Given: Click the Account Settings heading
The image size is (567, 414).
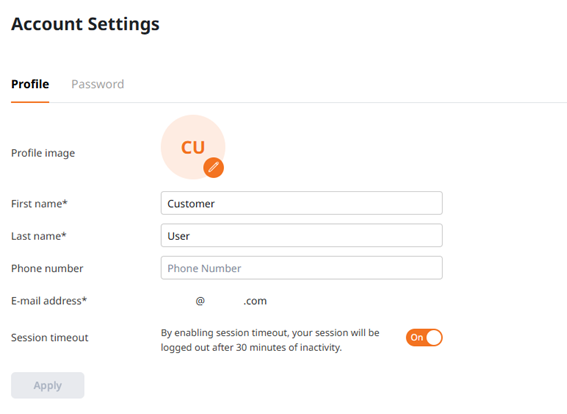Looking at the screenshot, I should pos(85,24).
